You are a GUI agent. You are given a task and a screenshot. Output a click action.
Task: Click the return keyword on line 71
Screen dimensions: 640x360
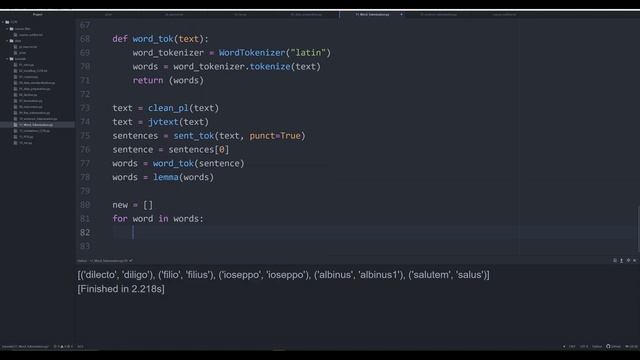pos(148,80)
